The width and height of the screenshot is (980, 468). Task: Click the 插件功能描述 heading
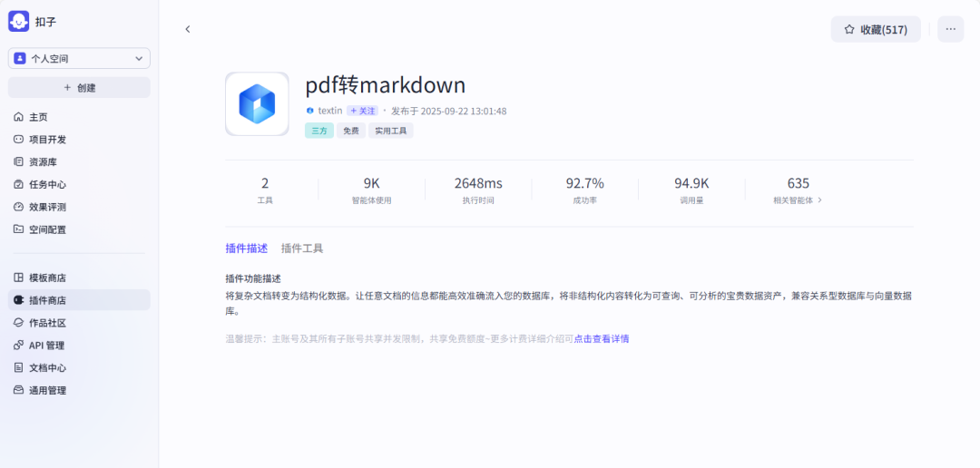tap(253, 278)
